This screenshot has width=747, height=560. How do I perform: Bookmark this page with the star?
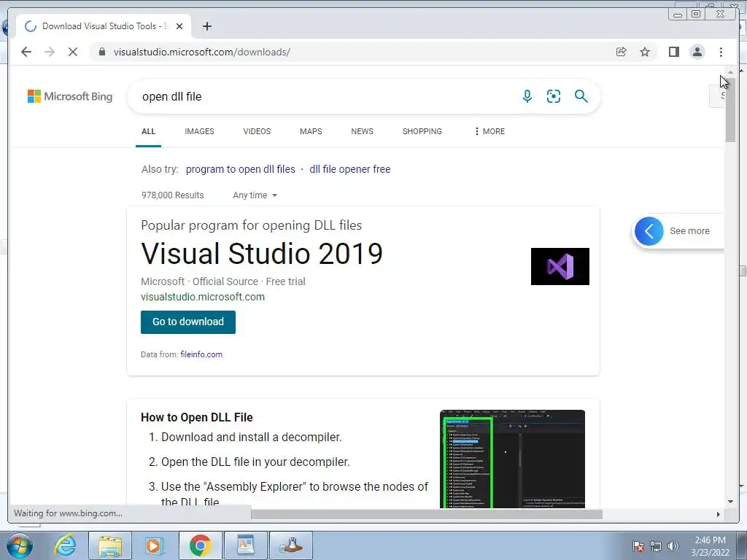645,52
